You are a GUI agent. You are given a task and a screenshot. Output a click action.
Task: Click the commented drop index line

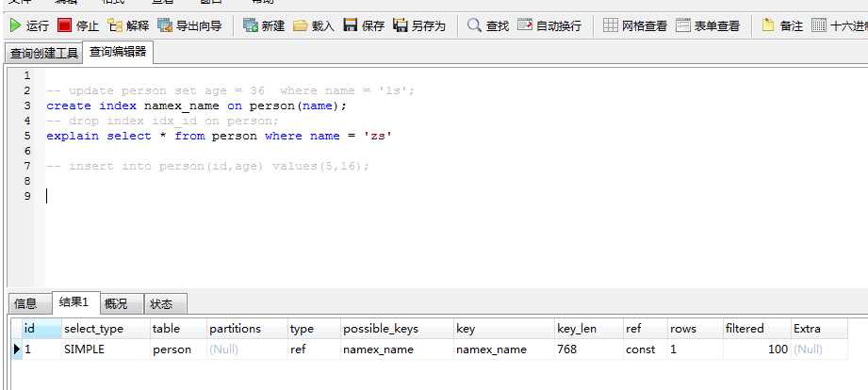tap(163, 121)
